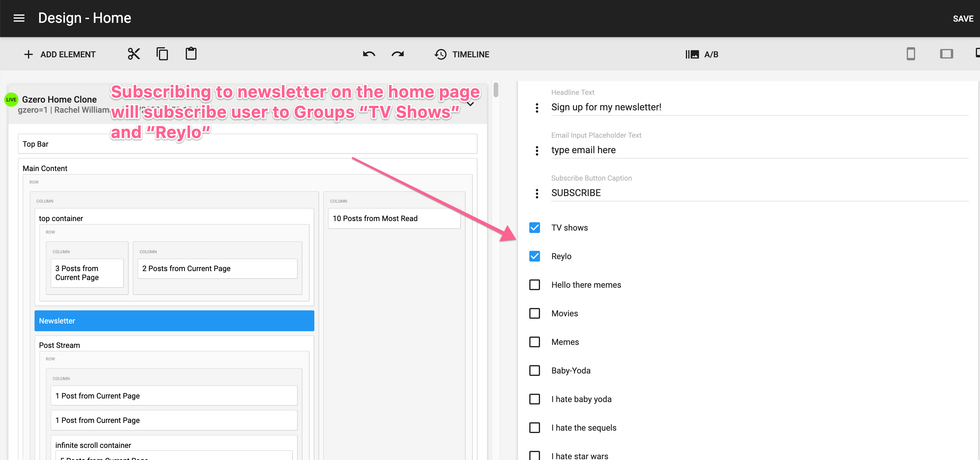
Task: Open options menu for Headline Text
Action: tap(536, 108)
